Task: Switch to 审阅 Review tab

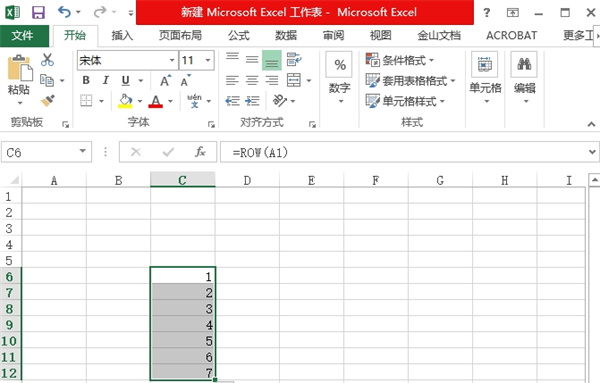Action: 333,36
